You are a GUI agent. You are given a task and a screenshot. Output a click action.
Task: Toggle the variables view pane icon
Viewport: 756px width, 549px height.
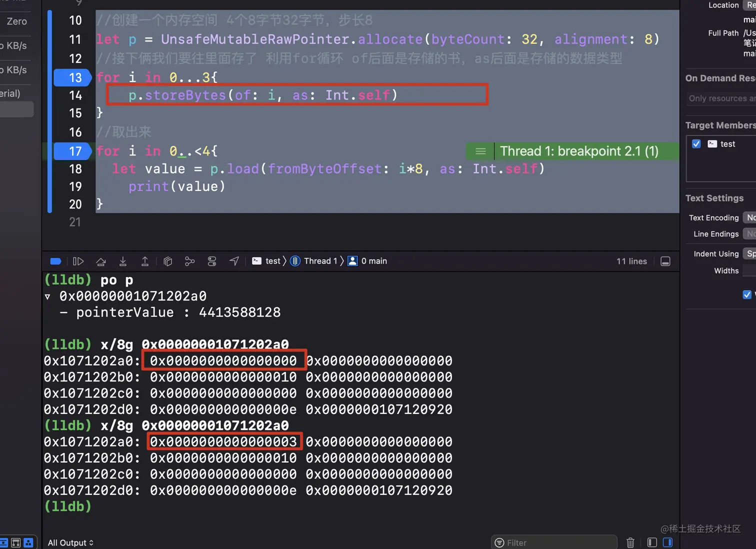652,542
